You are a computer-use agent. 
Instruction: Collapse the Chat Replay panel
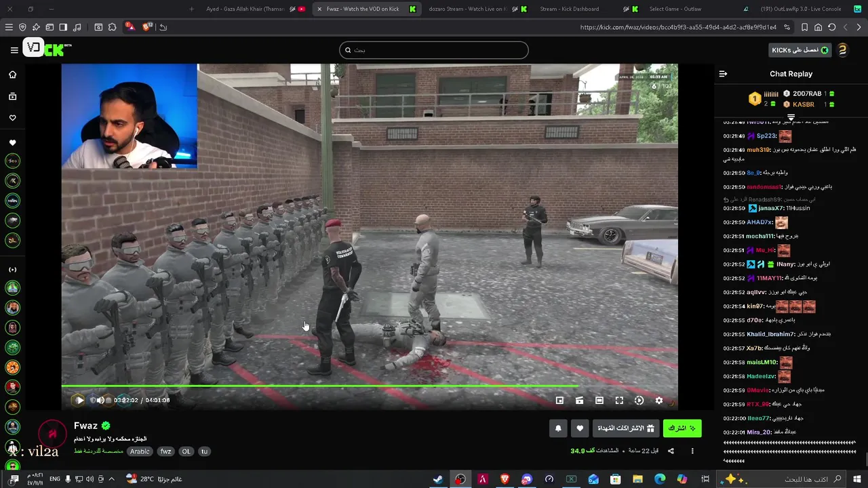coord(723,74)
